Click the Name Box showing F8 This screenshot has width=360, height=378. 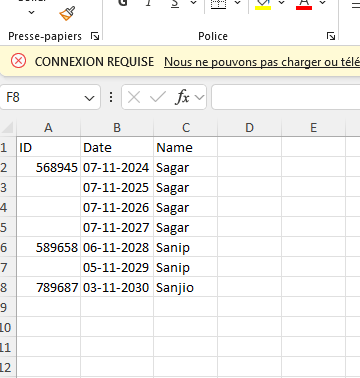coord(43,97)
